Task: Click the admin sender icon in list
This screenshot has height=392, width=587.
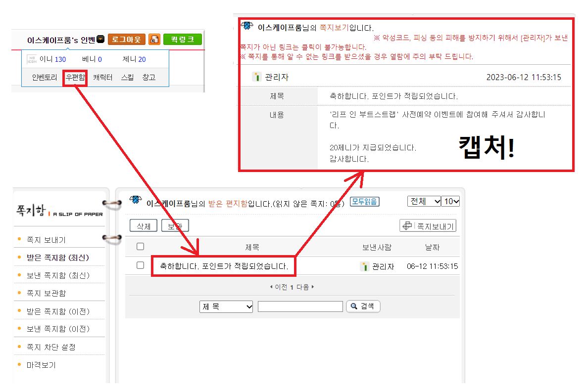Action: tap(365, 266)
